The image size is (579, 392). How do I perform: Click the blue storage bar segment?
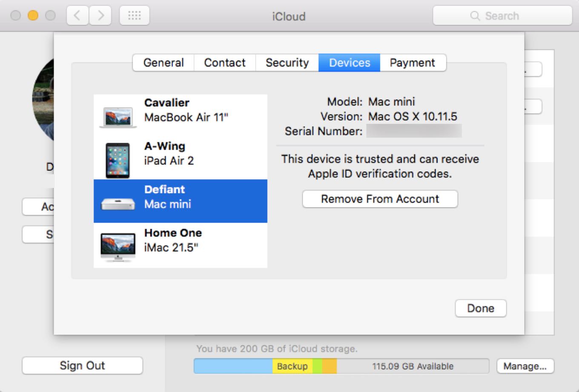point(233,366)
